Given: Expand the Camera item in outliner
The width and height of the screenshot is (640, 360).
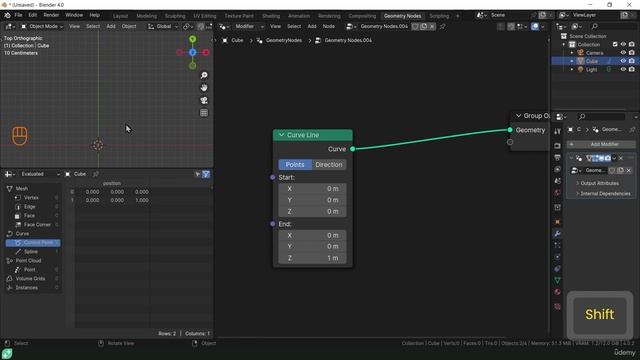Looking at the screenshot, I should [x=572, y=53].
